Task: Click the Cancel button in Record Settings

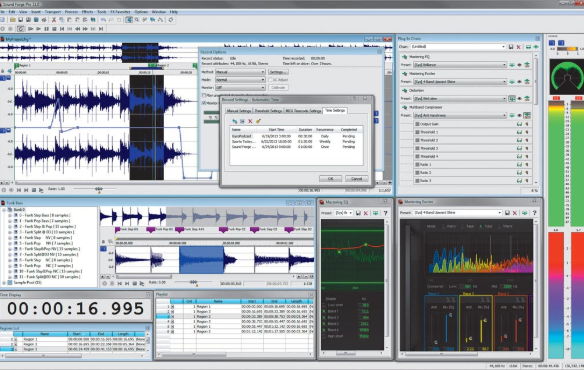Action: point(356,179)
